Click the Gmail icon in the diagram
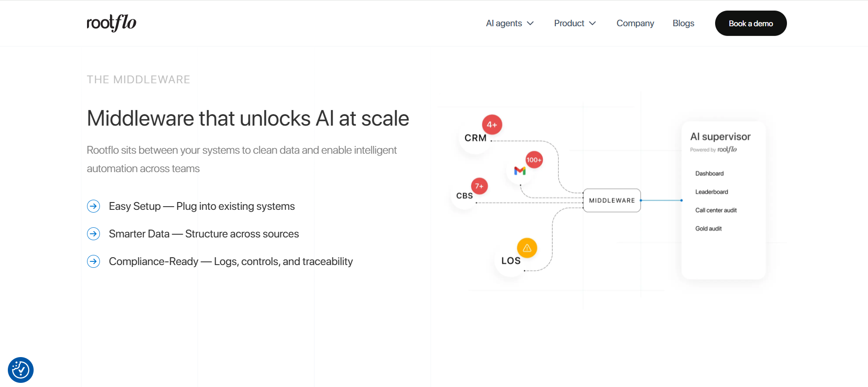868x387 pixels. [520, 171]
